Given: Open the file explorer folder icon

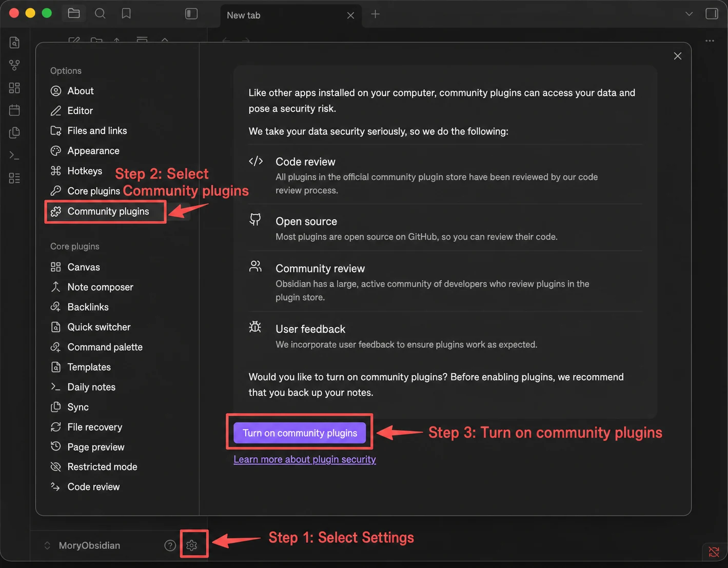Looking at the screenshot, I should click(74, 14).
